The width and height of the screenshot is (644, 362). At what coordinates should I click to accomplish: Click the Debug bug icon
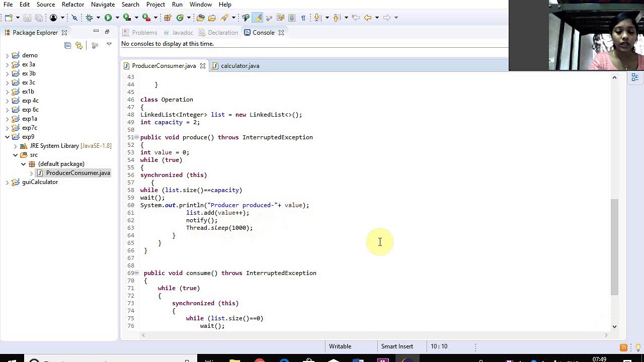[89, 18]
